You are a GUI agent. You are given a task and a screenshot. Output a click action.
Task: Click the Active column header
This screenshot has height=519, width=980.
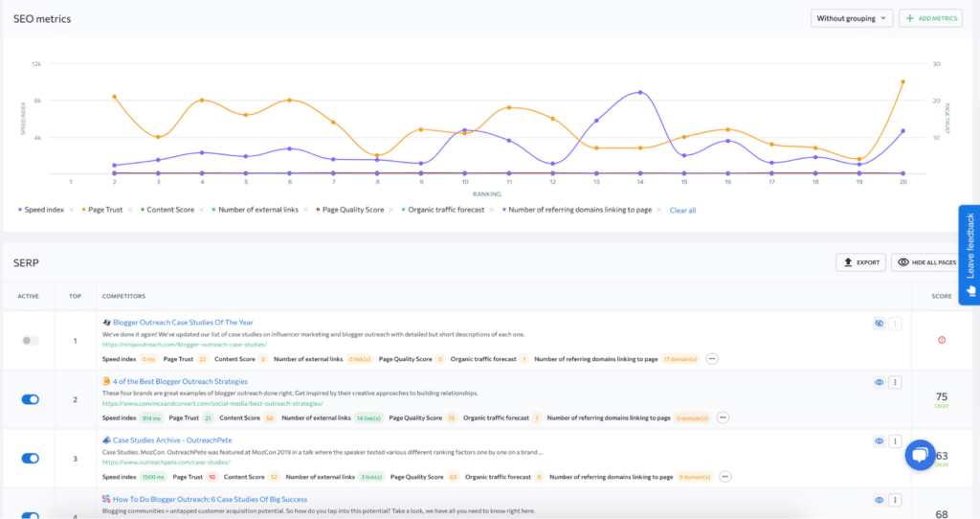pos(28,297)
